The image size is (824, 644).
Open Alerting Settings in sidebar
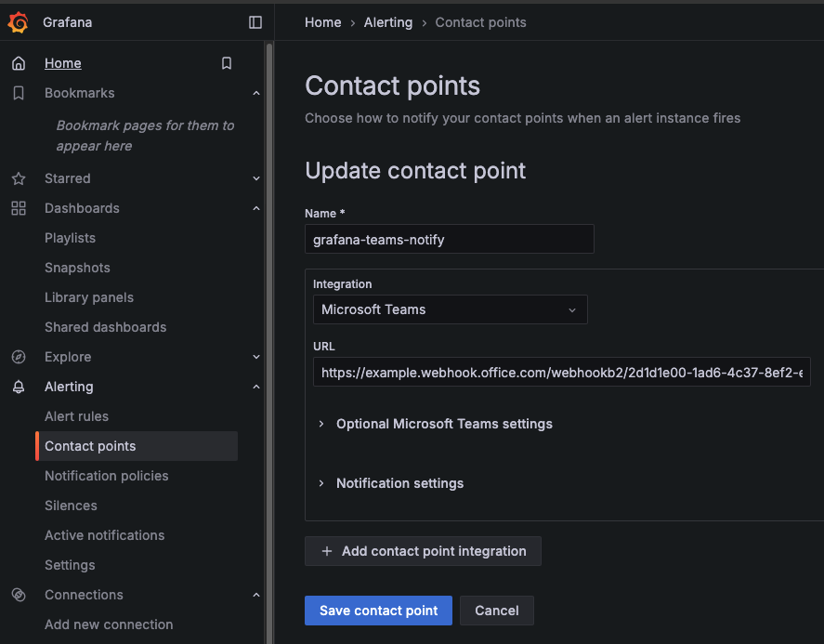click(70, 565)
